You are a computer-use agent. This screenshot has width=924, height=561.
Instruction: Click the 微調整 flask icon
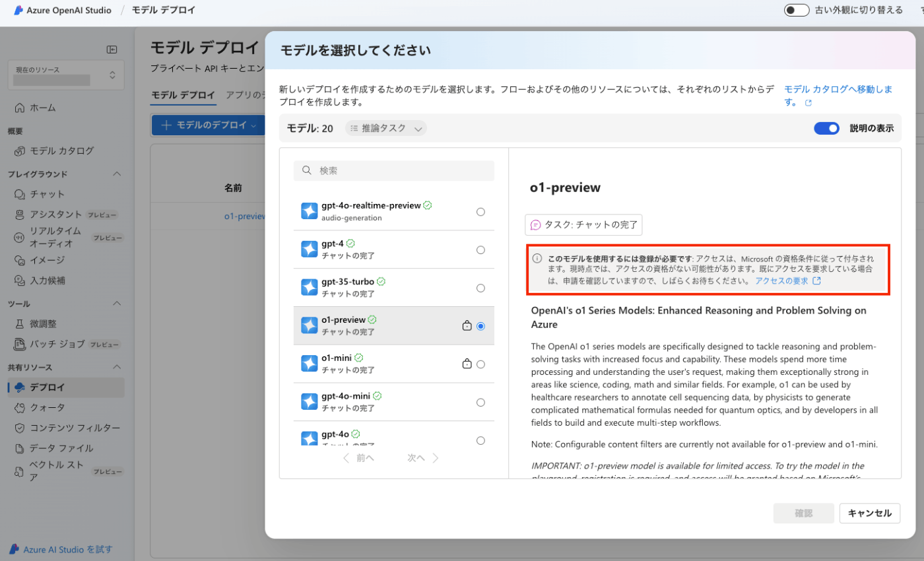point(19,323)
